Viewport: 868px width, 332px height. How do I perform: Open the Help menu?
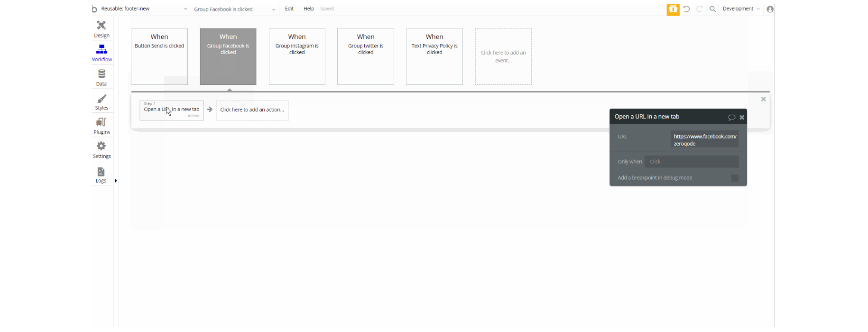309,9
